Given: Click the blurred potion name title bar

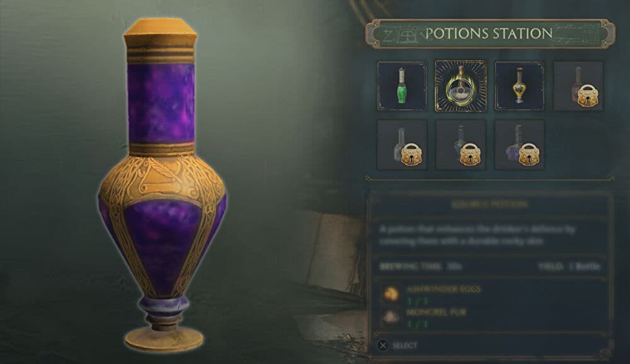Looking at the screenshot, I should click(490, 205).
